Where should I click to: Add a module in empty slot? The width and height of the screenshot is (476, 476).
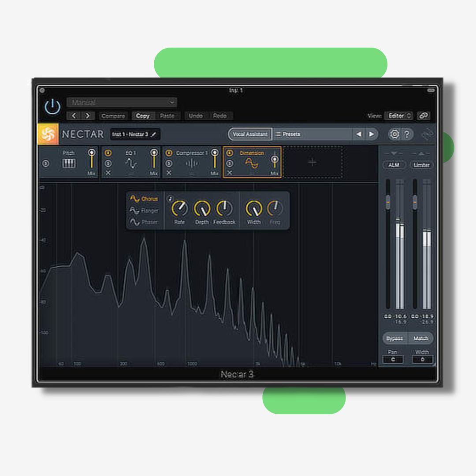(x=312, y=162)
